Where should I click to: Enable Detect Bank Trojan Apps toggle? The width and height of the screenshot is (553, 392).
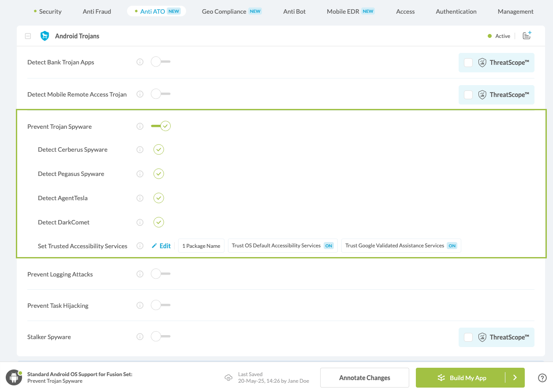click(x=160, y=62)
